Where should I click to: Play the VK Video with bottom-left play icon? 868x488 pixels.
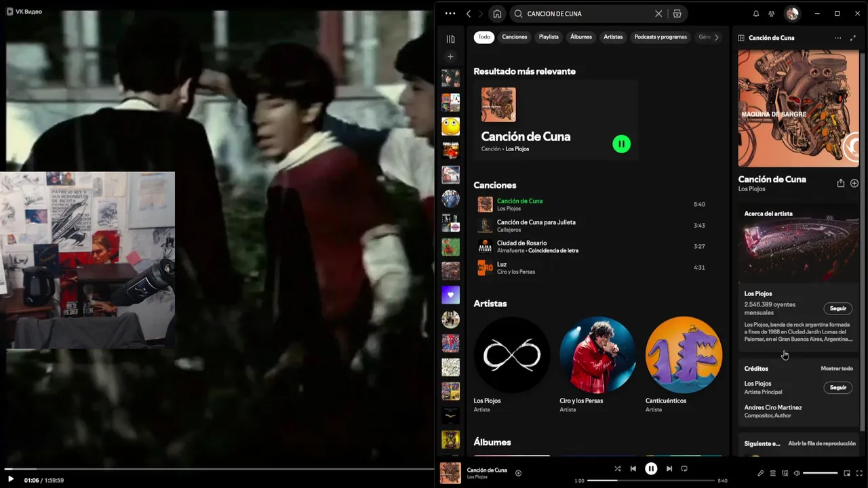click(x=10, y=479)
